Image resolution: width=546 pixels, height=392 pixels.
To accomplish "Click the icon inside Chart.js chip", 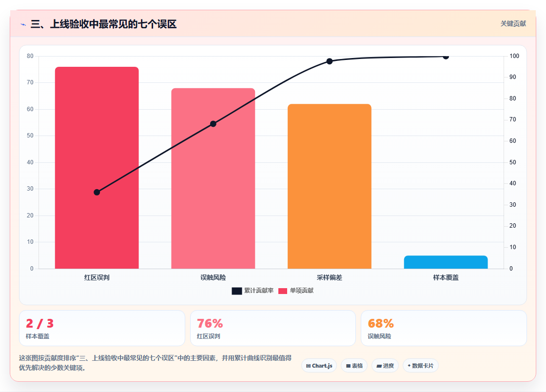I will (x=308, y=366).
